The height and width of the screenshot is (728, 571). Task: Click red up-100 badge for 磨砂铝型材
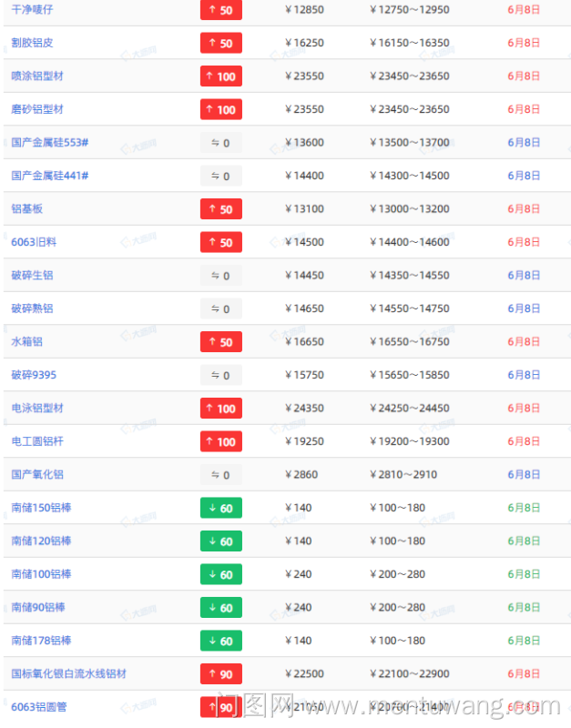tap(220, 110)
